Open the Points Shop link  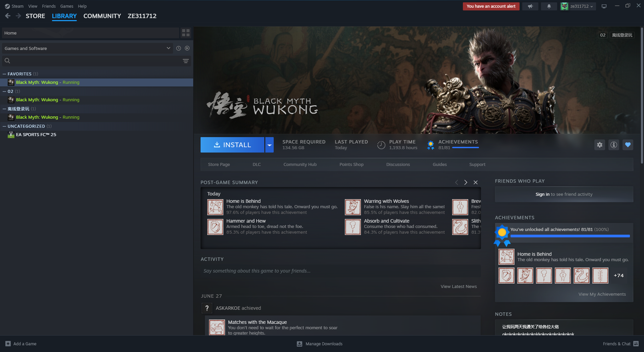point(351,164)
